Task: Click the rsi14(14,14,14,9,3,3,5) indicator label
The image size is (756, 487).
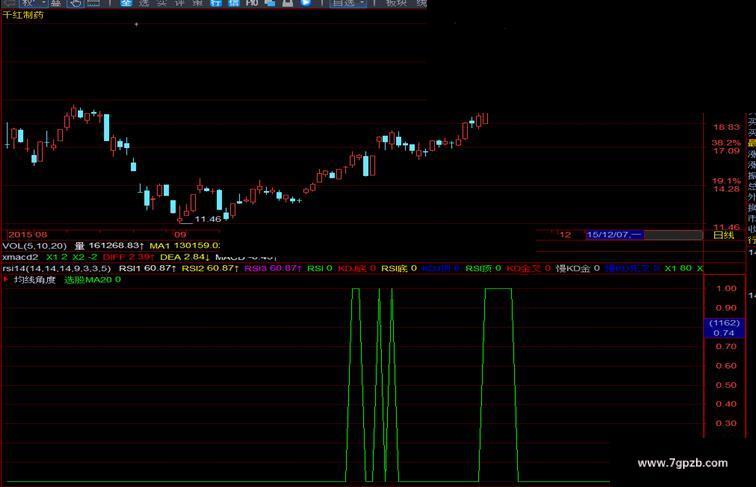Action: tap(56, 269)
